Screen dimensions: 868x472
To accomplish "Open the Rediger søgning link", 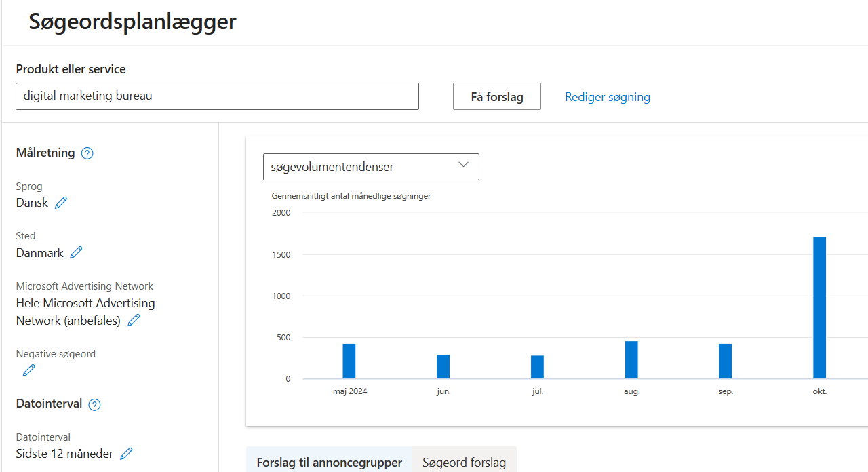I will pyautogui.click(x=607, y=97).
